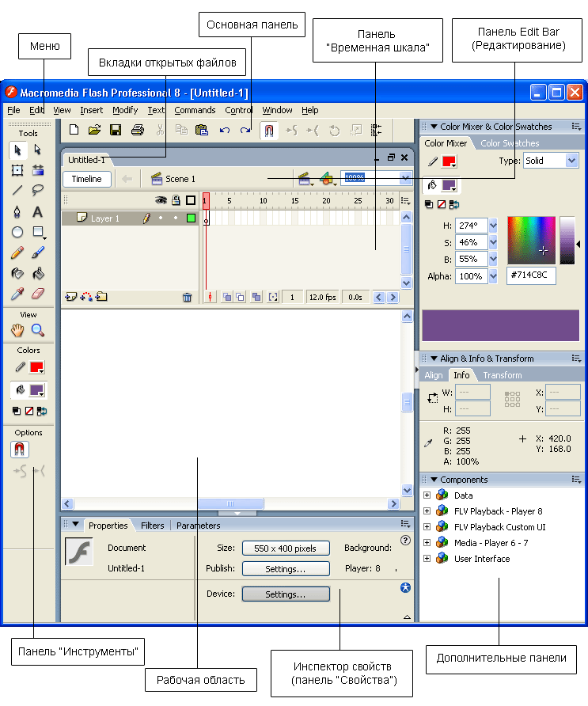This screenshot has height=706, width=588.
Task: Toggle Edit Multiple Frames button
Action: point(256,297)
